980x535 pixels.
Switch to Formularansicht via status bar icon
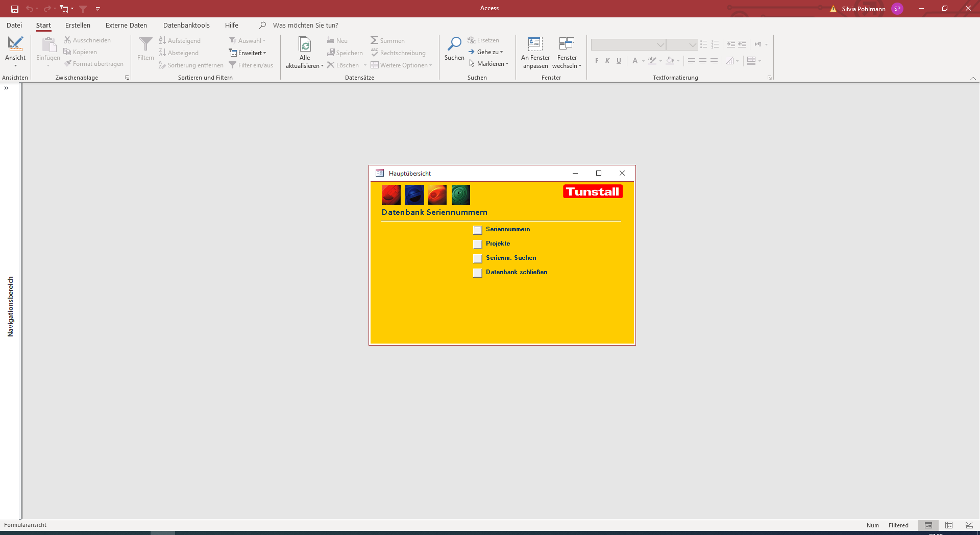(x=928, y=525)
